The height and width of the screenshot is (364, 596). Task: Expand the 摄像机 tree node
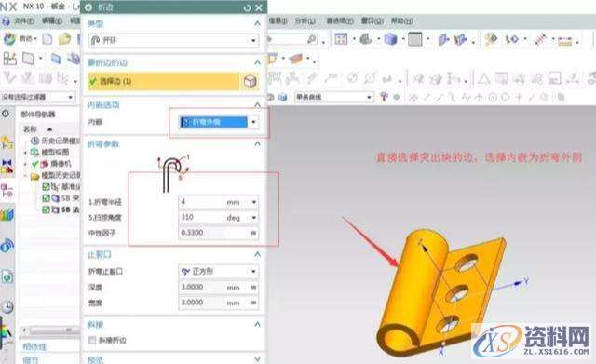click(x=25, y=164)
